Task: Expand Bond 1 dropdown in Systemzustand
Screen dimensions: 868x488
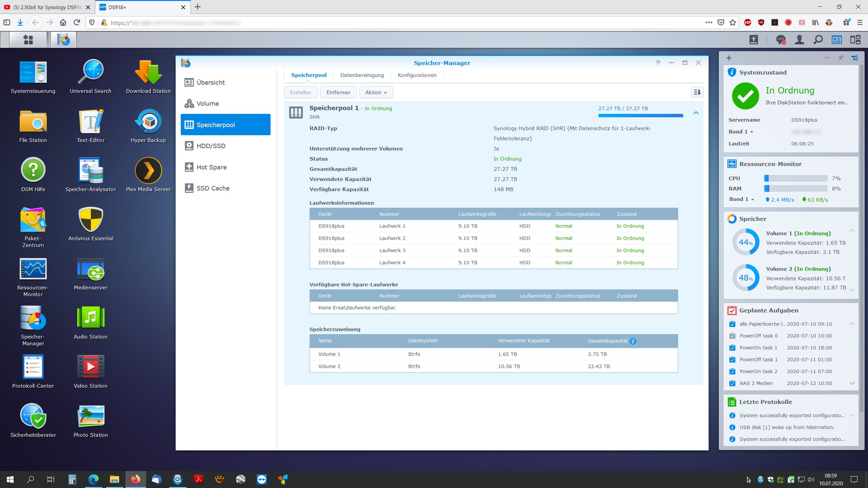Action: [x=741, y=132]
